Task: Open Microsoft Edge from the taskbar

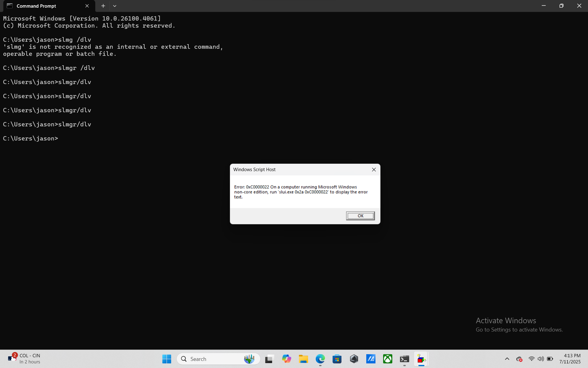Action: tap(320, 359)
